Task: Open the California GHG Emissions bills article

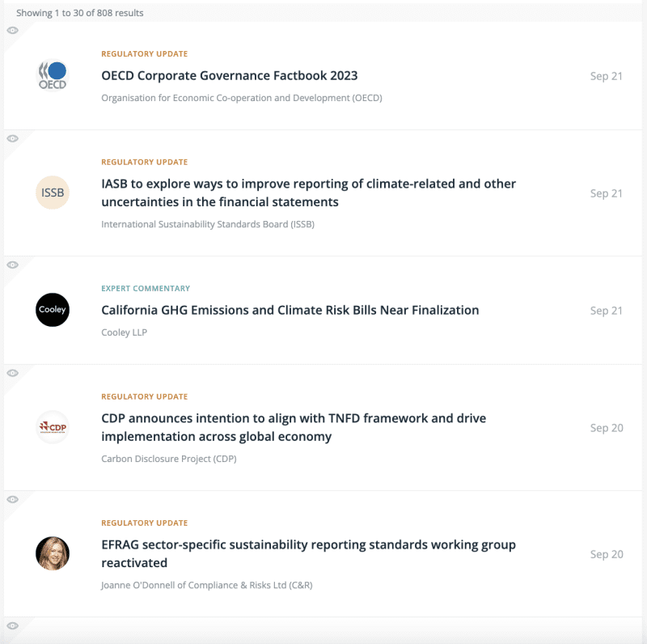Action: [290, 310]
